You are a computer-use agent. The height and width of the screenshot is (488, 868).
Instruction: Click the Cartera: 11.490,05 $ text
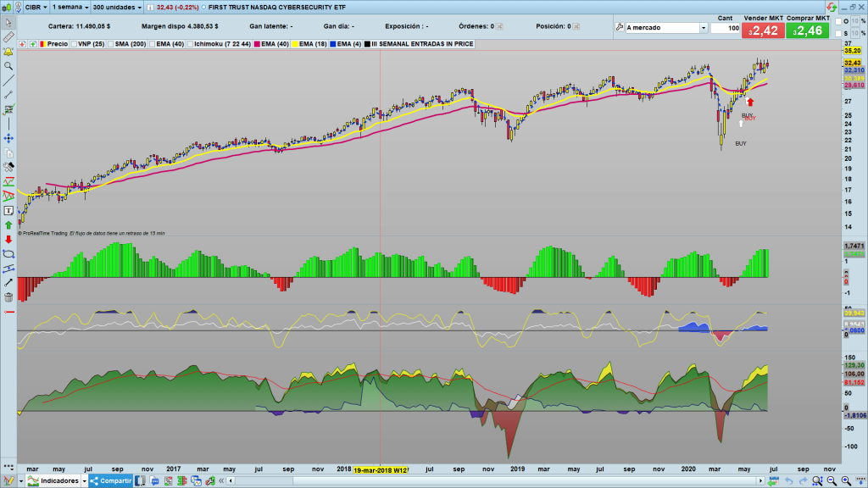[x=79, y=26]
